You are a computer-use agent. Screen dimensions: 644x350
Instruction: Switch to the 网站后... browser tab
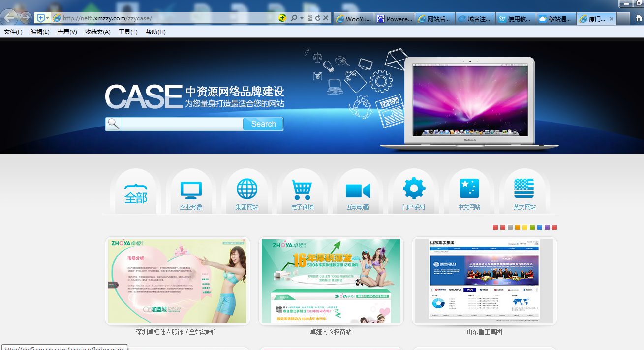pyautogui.click(x=435, y=19)
